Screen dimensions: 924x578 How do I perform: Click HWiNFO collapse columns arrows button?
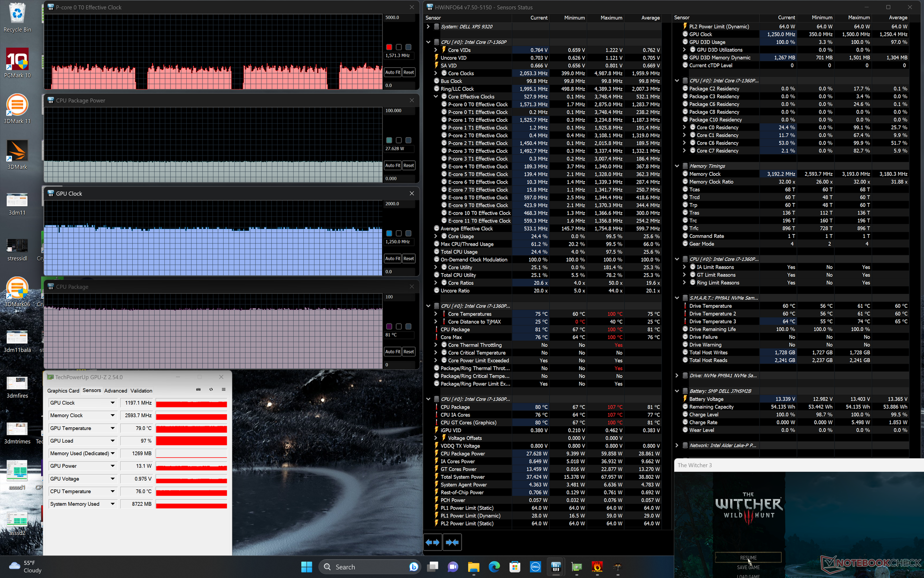452,542
